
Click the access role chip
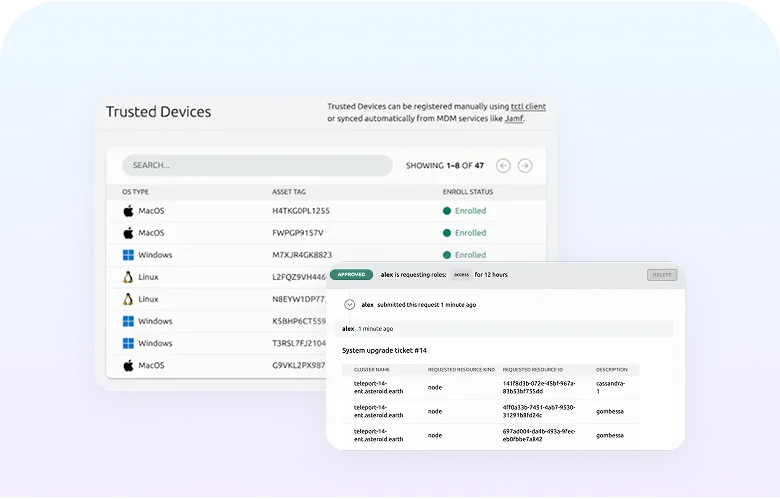pyautogui.click(x=461, y=273)
